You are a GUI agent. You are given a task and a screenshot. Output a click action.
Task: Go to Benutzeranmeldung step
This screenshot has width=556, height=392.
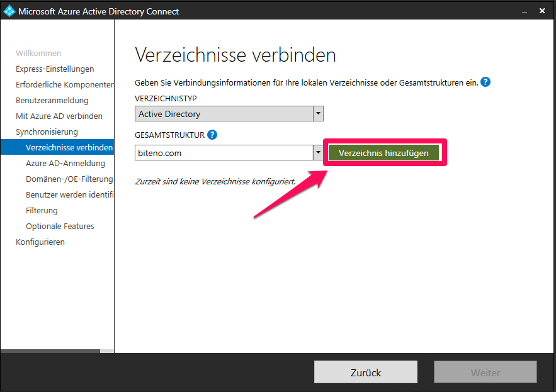coord(52,100)
